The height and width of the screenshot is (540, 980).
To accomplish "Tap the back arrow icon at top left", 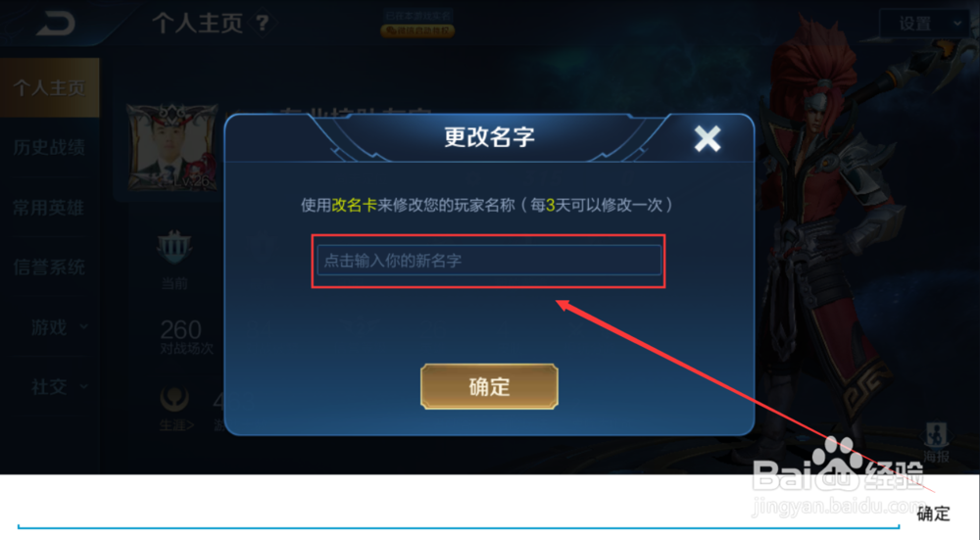I will (55, 24).
